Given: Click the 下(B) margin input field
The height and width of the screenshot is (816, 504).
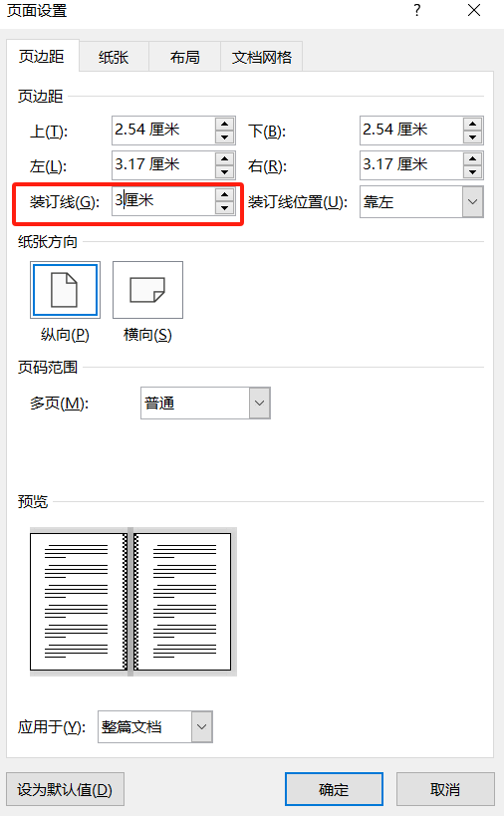Looking at the screenshot, I should 411,131.
